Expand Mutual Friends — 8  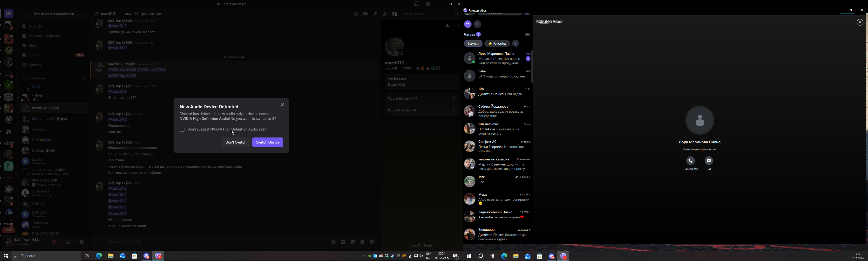(x=421, y=110)
